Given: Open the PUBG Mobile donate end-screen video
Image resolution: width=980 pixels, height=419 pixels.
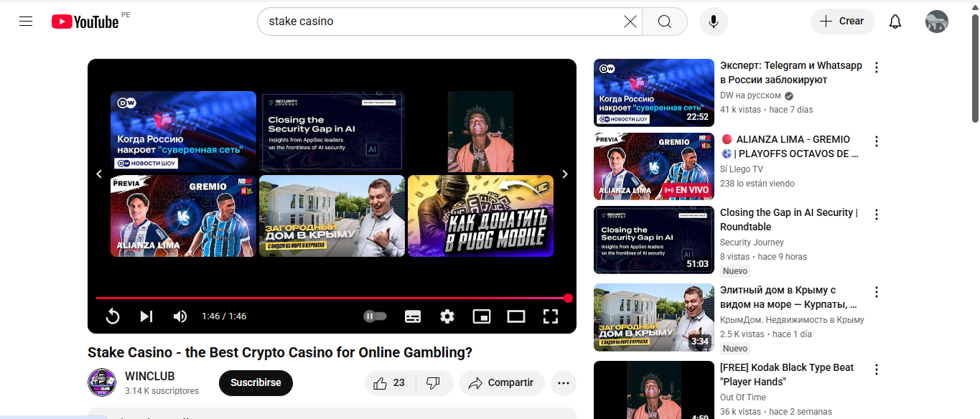Looking at the screenshot, I should tap(480, 216).
